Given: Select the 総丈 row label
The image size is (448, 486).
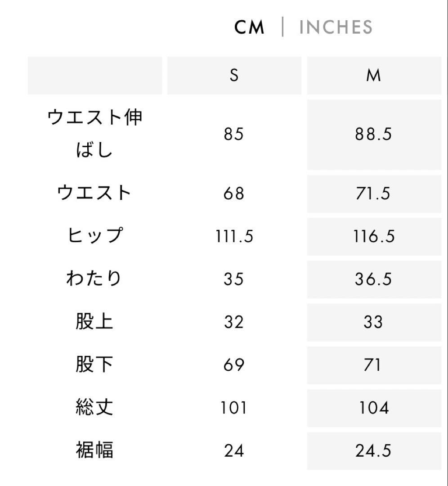Looking at the screenshot, I should pos(94,407).
